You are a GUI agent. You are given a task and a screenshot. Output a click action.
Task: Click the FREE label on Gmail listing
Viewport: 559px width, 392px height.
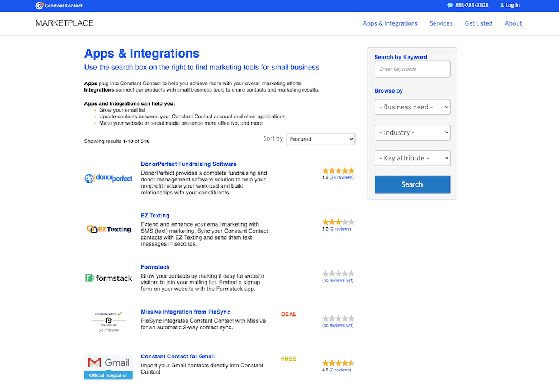click(289, 359)
